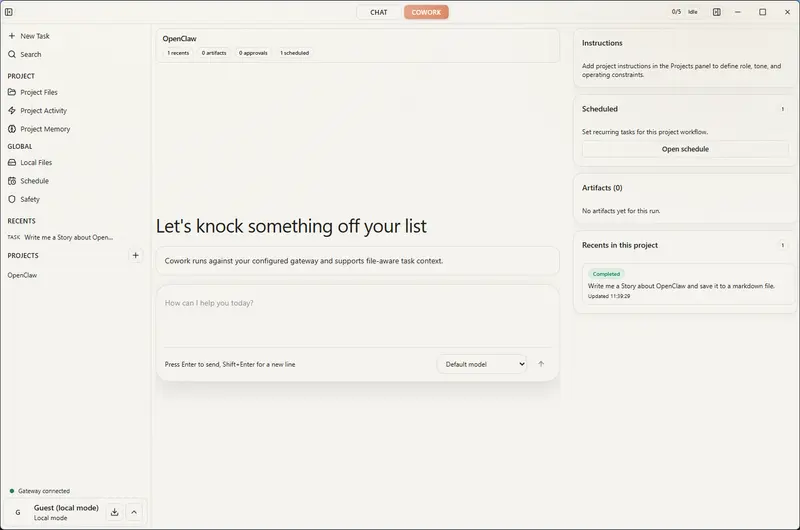The width and height of the screenshot is (800, 530).
Task: Click the New Task plus icon
Action: (x=12, y=36)
